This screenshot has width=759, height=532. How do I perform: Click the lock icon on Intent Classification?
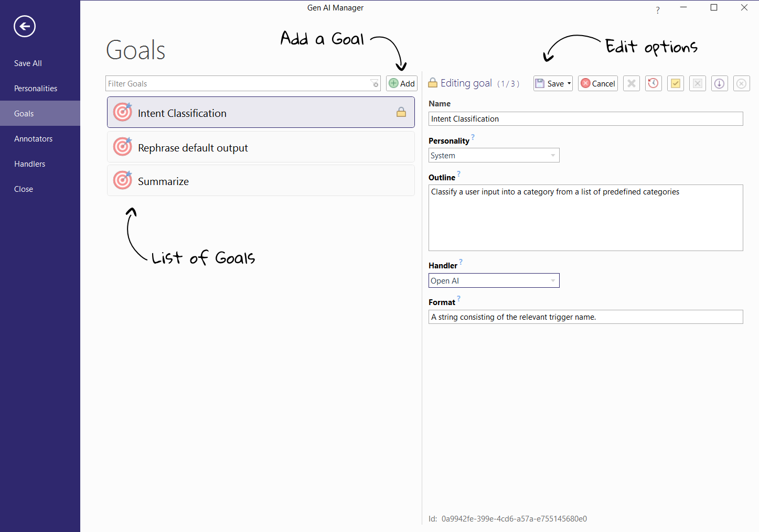(401, 112)
